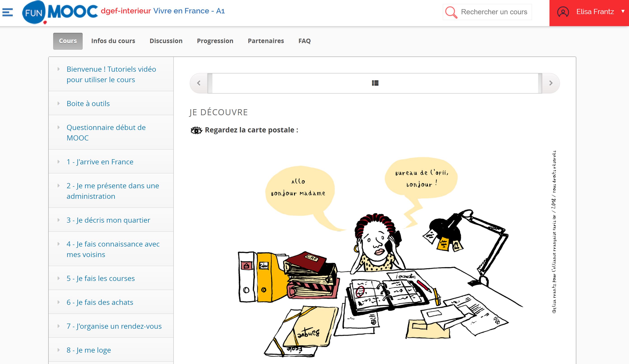Open 2 - Je me présente dans une administration
Image resolution: width=629 pixels, height=364 pixels.
click(x=113, y=191)
